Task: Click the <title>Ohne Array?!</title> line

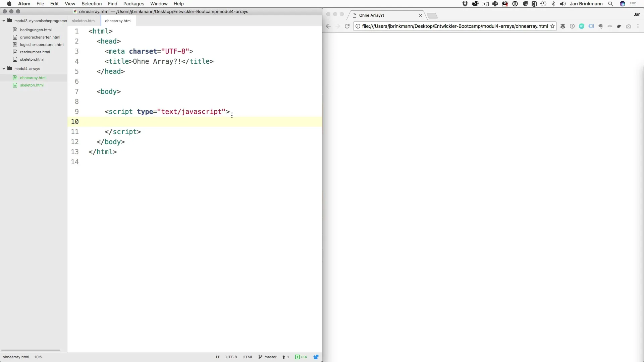Action: coord(159,61)
